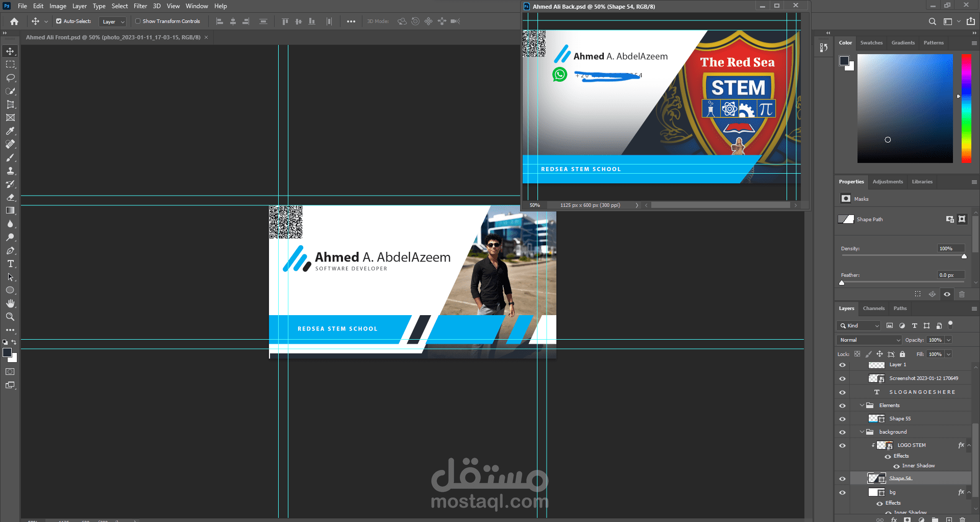Select the Eyedropper tool
The width and height of the screenshot is (980, 522).
[x=10, y=131]
